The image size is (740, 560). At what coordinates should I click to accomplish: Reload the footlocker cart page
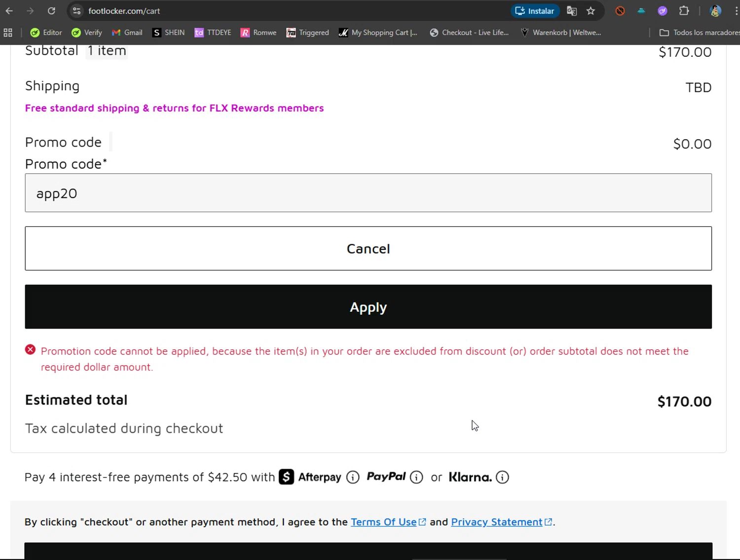(51, 11)
